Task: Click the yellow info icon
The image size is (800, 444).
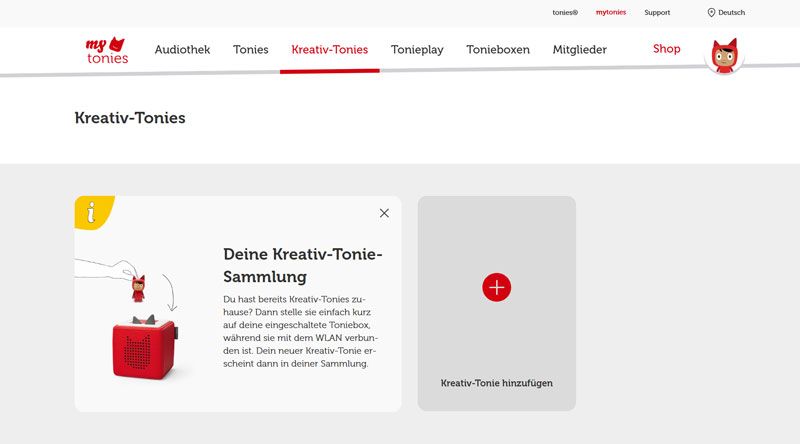Action: coord(94,212)
